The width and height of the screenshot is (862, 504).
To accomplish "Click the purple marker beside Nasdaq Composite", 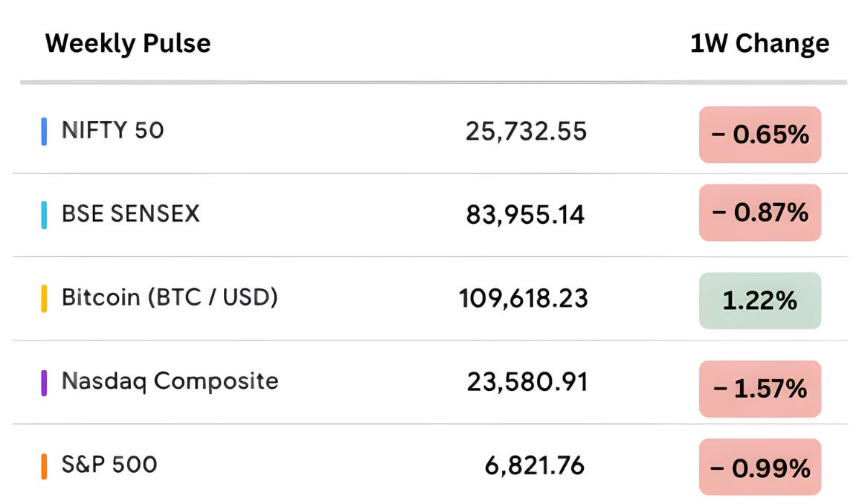I will pyautogui.click(x=44, y=383).
